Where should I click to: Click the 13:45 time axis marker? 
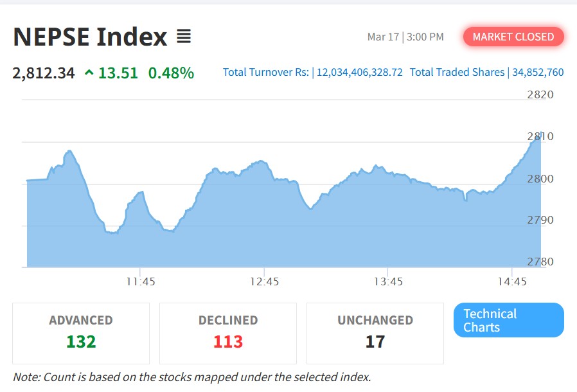coord(388,281)
